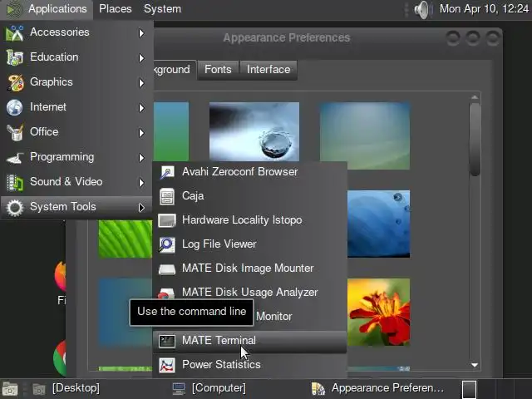This screenshot has width=532, height=399.
Task: Expand the Sound & Video submenu arrow
Action: [141, 183]
